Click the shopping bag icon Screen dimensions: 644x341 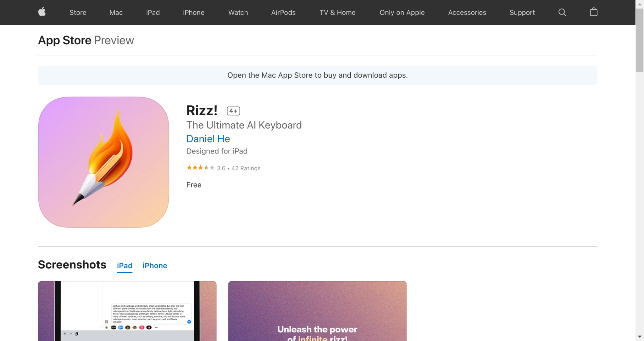click(594, 12)
